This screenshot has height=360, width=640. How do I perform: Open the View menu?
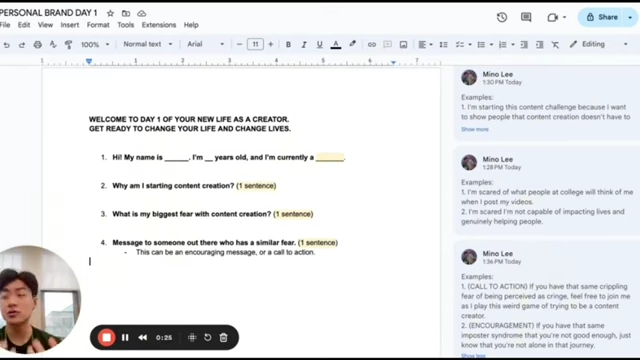(45, 25)
